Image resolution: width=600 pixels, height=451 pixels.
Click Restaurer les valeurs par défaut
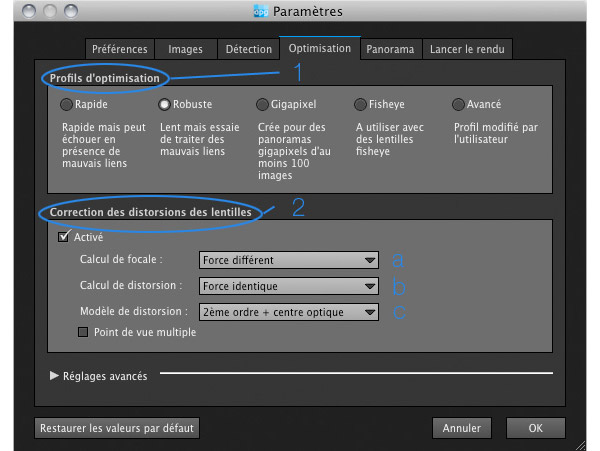pyautogui.click(x=117, y=428)
